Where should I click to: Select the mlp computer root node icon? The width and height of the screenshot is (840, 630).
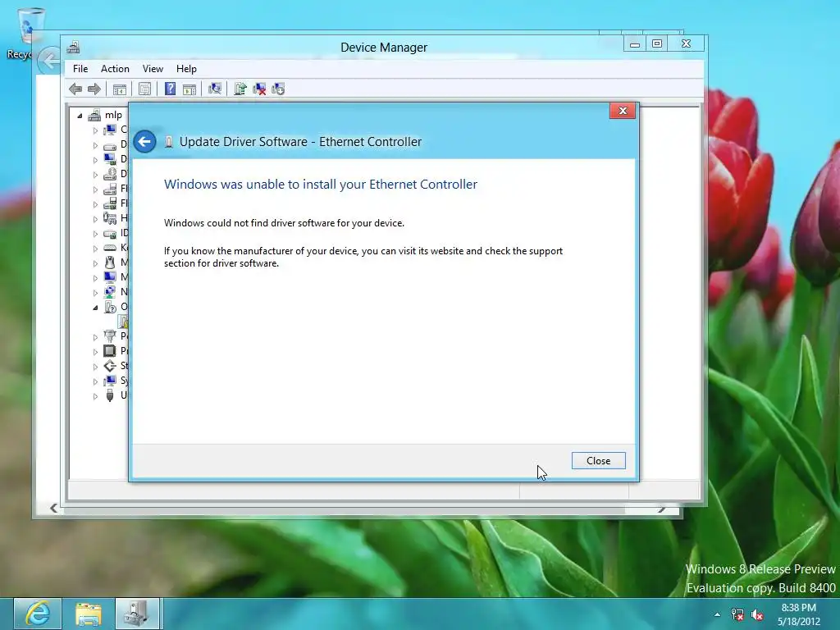[94, 115]
